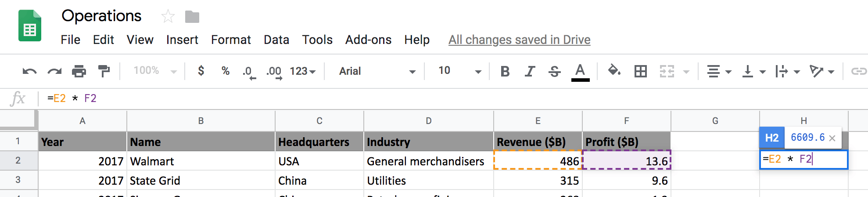The width and height of the screenshot is (868, 197).
Task: Star the Operations document
Action: [x=168, y=17]
